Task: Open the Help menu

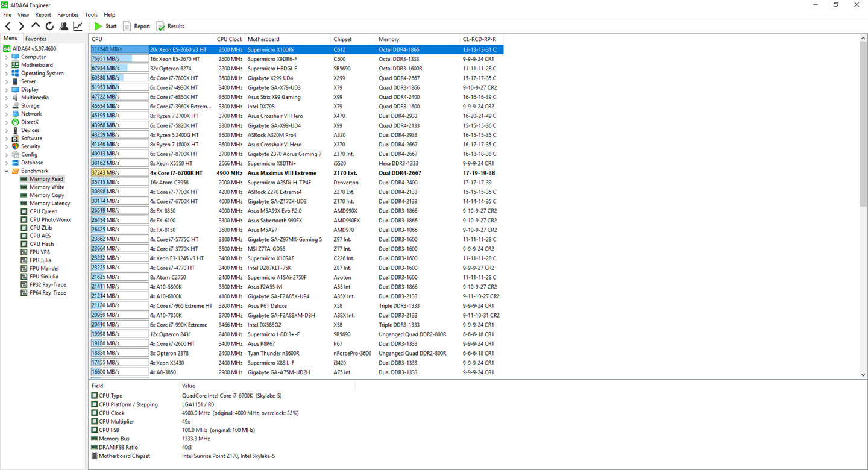Action: (110, 14)
